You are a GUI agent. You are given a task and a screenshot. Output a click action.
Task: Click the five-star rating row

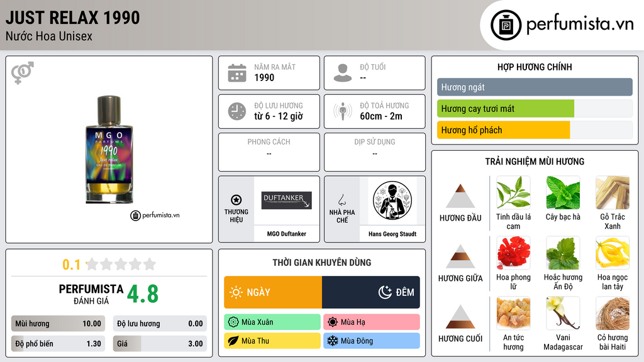(x=121, y=264)
